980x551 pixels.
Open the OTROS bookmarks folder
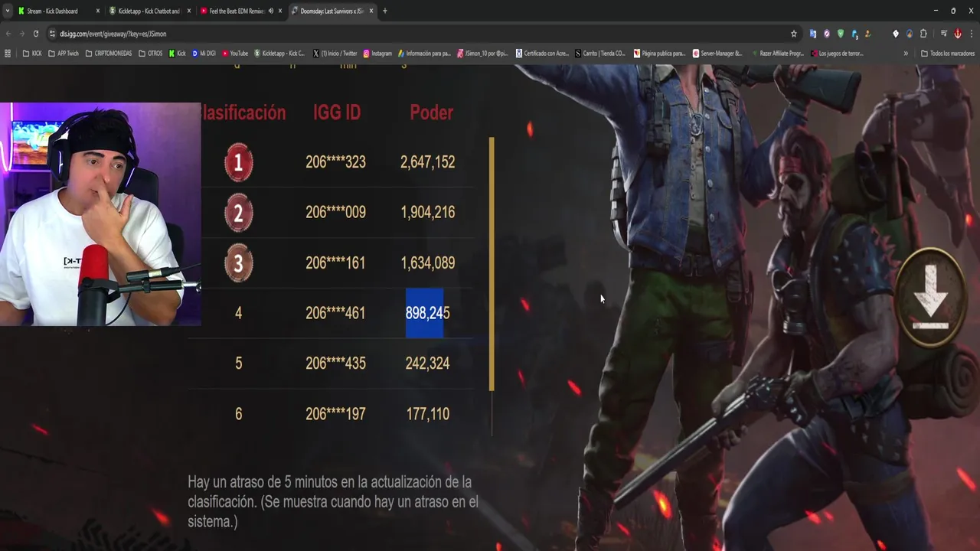[151, 54]
